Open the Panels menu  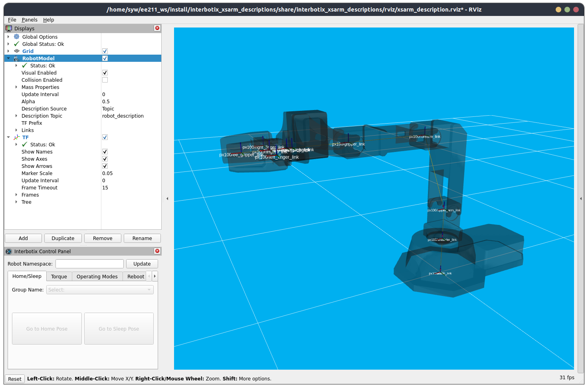30,20
